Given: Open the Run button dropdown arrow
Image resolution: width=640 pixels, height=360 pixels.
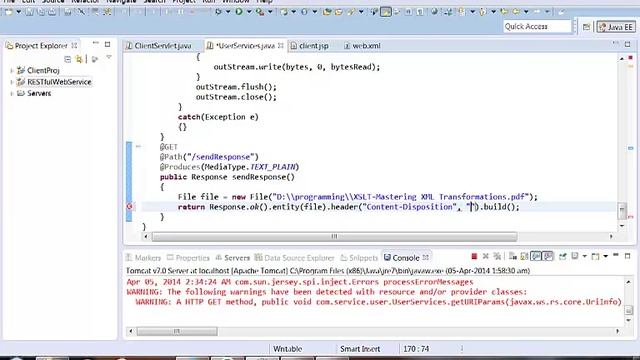Looking at the screenshot, I should 249,12.
